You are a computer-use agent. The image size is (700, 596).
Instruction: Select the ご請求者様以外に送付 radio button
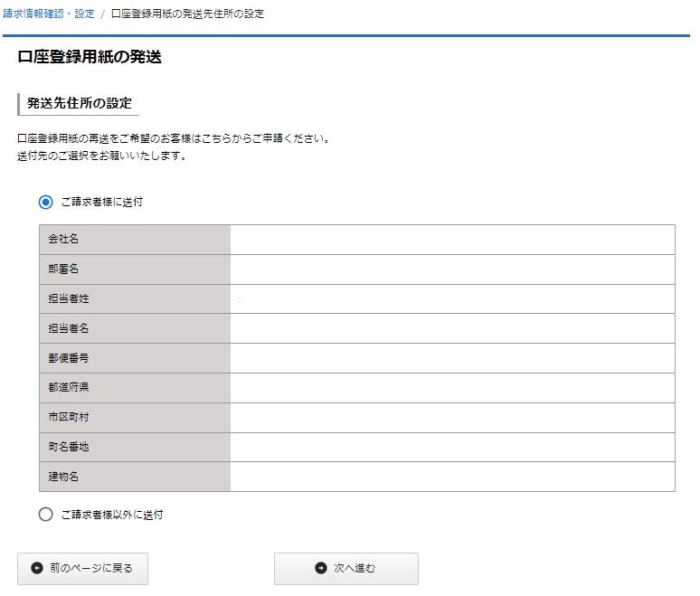pyautogui.click(x=45, y=515)
